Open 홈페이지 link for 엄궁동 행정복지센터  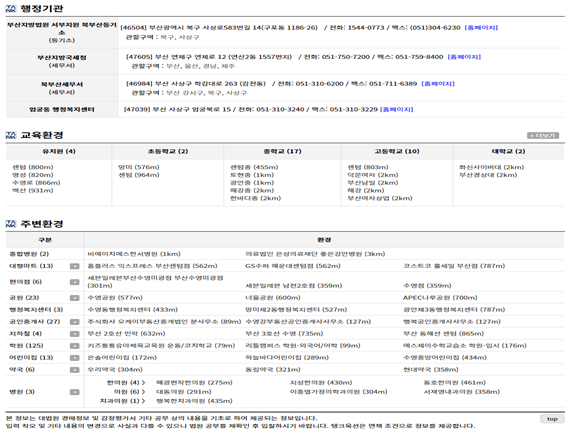(397, 109)
